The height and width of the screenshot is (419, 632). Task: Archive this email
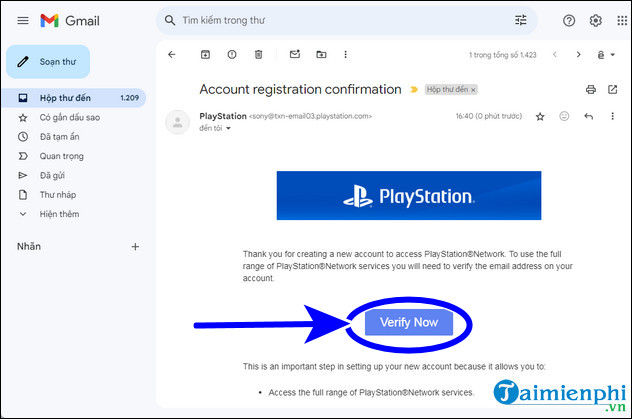coord(206,54)
